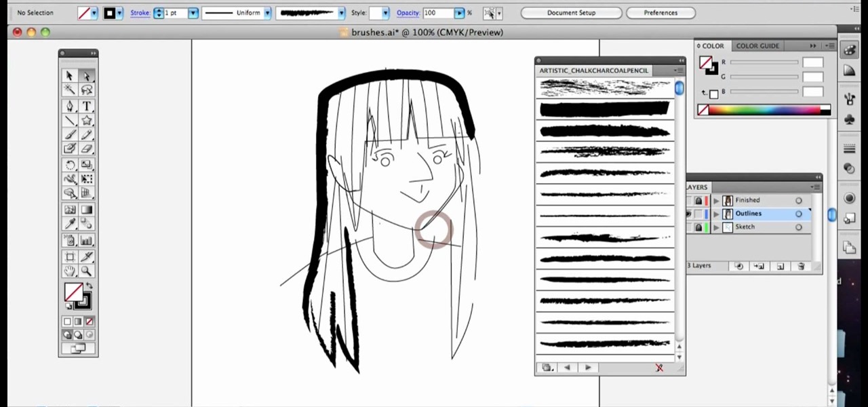Screen dimensions: 868x407
Task: Open the Preferences button
Action: (660, 13)
